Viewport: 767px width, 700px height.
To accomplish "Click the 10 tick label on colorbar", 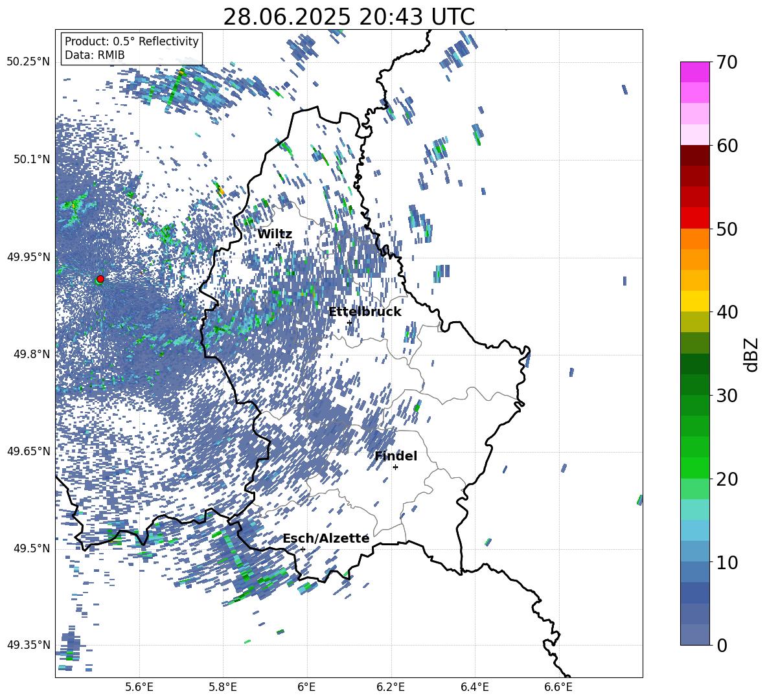I will 727,562.
